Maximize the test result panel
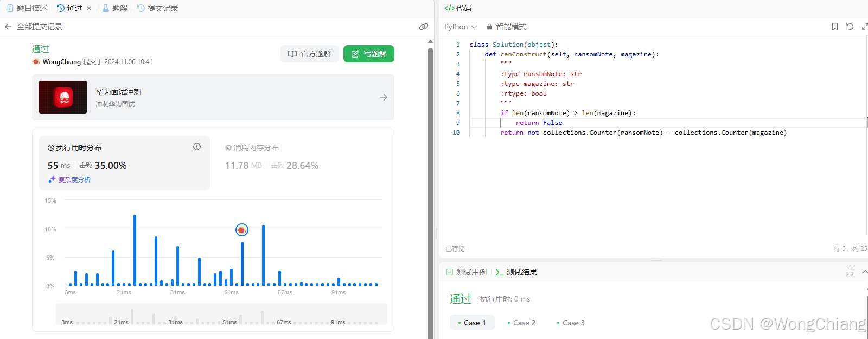The height and width of the screenshot is (339, 868). coord(850,272)
